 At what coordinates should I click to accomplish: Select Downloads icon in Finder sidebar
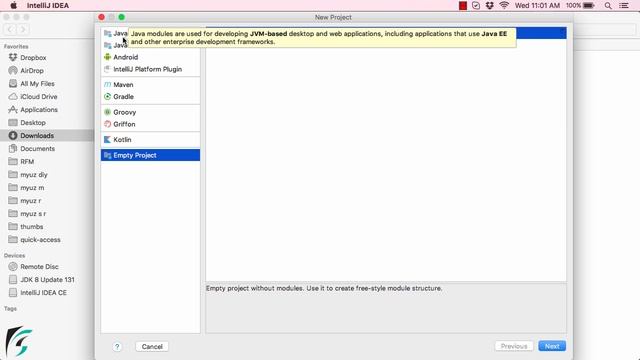click(13, 136)
